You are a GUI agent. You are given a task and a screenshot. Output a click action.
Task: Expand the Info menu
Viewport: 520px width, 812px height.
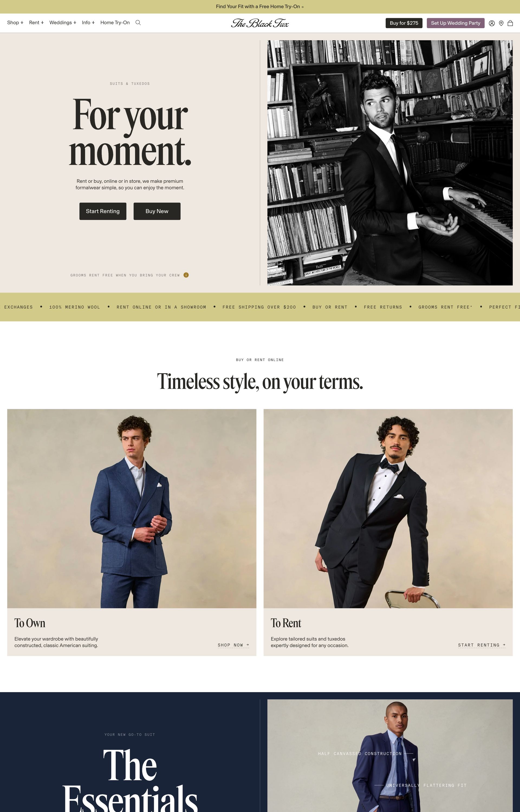(88, 23)
